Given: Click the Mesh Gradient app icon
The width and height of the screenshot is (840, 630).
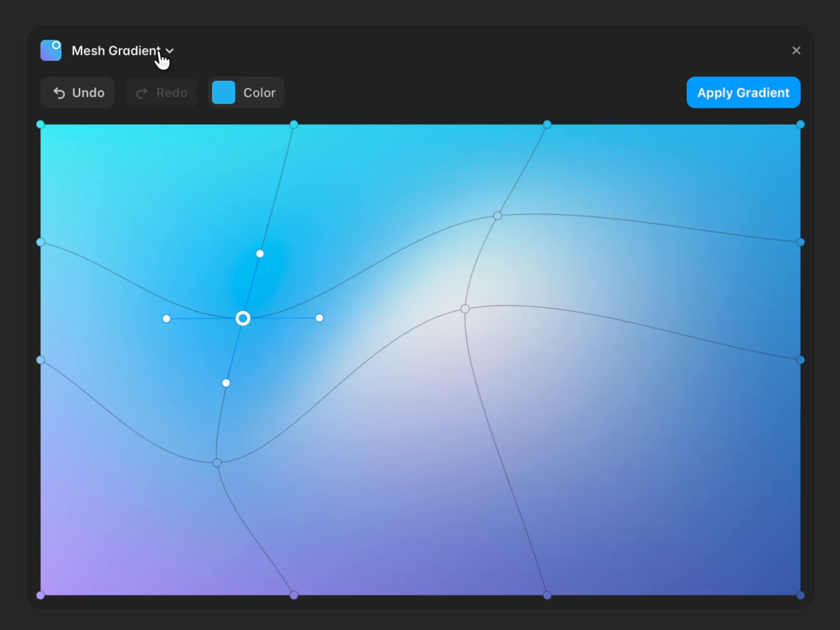Looking at the screenshot, I should 51,50.
